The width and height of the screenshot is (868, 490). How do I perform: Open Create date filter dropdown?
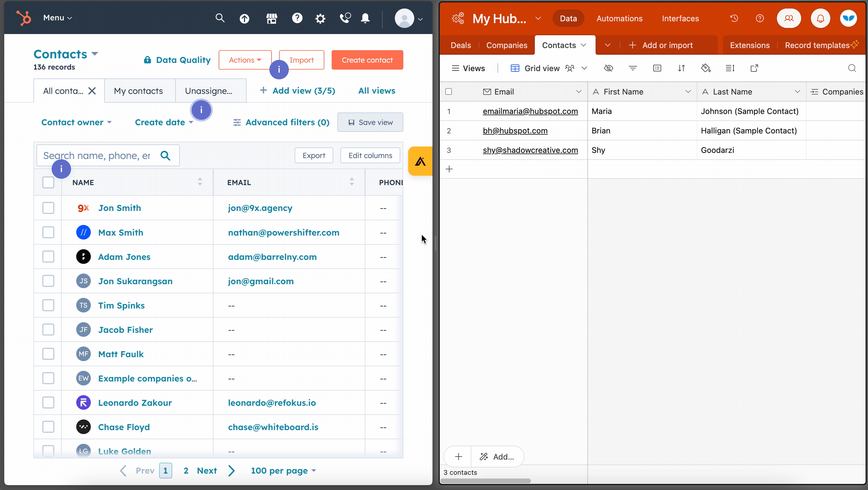point(164,122)
